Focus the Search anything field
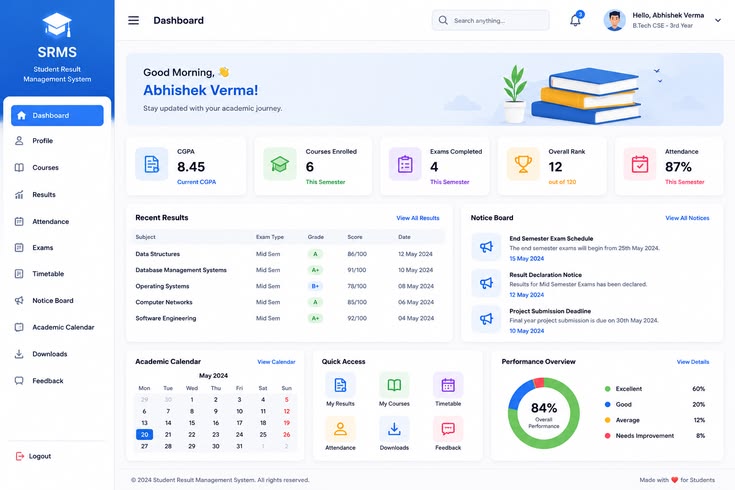735x490 pixels. pyautogui.click(x=490, y=20)
